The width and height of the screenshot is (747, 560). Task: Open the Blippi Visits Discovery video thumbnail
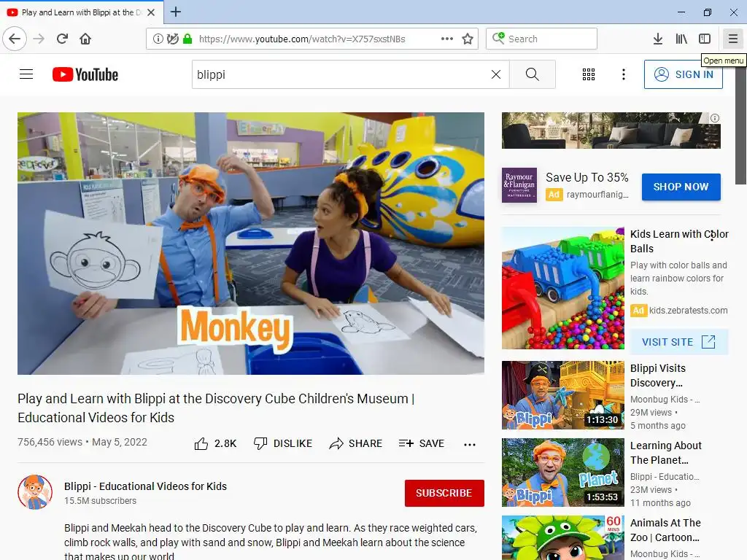click(563, 395)
